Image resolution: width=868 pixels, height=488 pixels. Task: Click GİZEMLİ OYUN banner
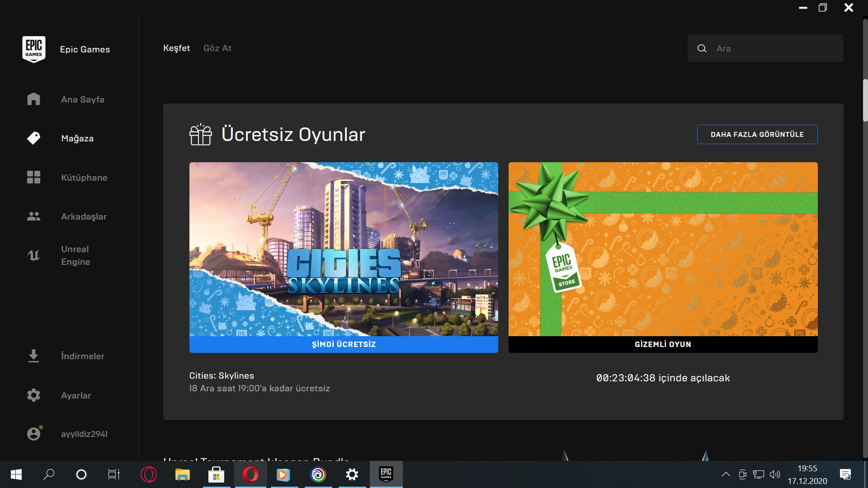point(663,344)
